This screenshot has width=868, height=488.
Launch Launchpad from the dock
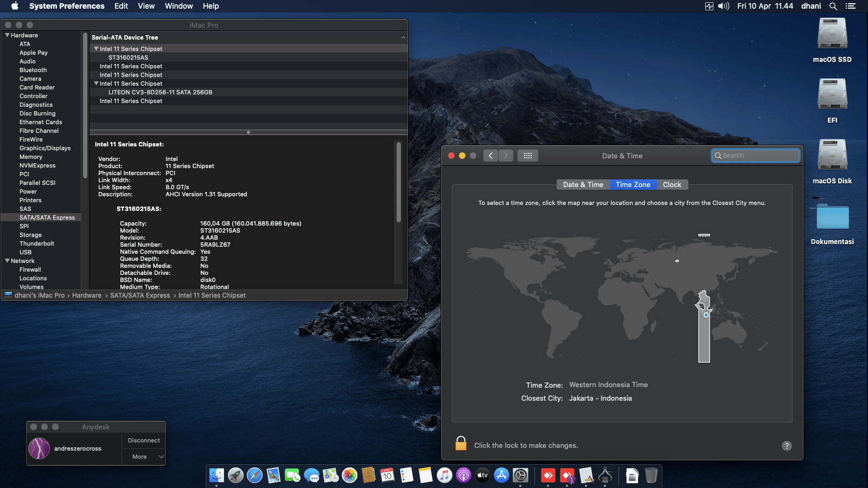coord(235,476)
